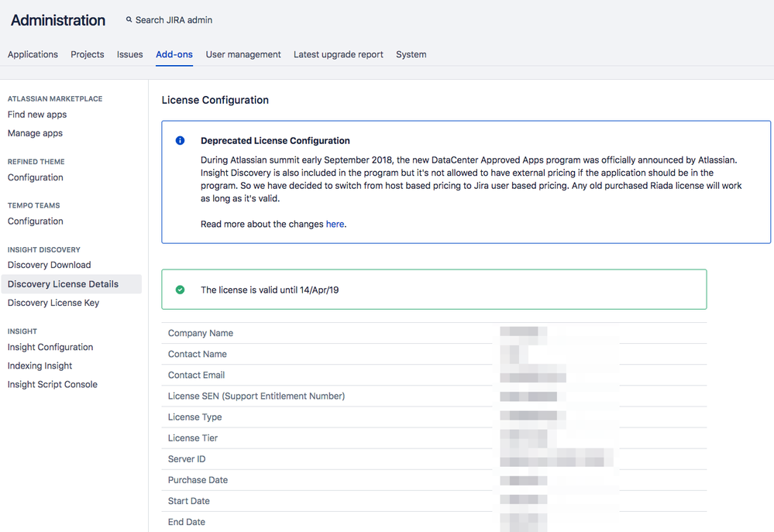Click Deprecated License Configuration title
This screenshot has width=774, height=532.
tap(275, 141)
